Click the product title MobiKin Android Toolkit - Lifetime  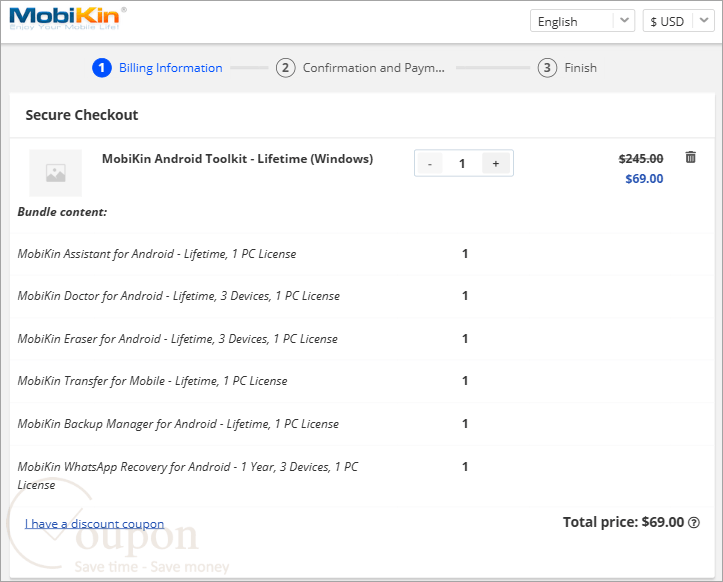[x=237, y=159]
